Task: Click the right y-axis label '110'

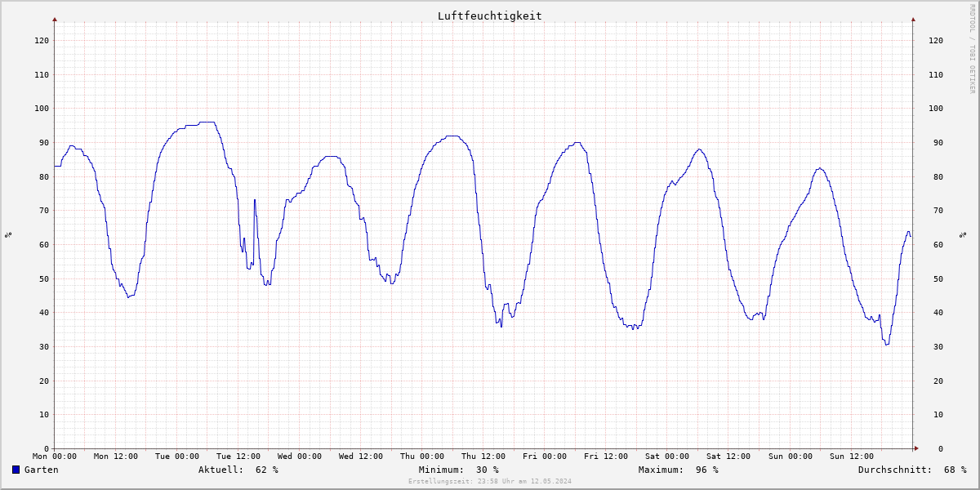Action: pyautogui.click(x=936, y=74)
